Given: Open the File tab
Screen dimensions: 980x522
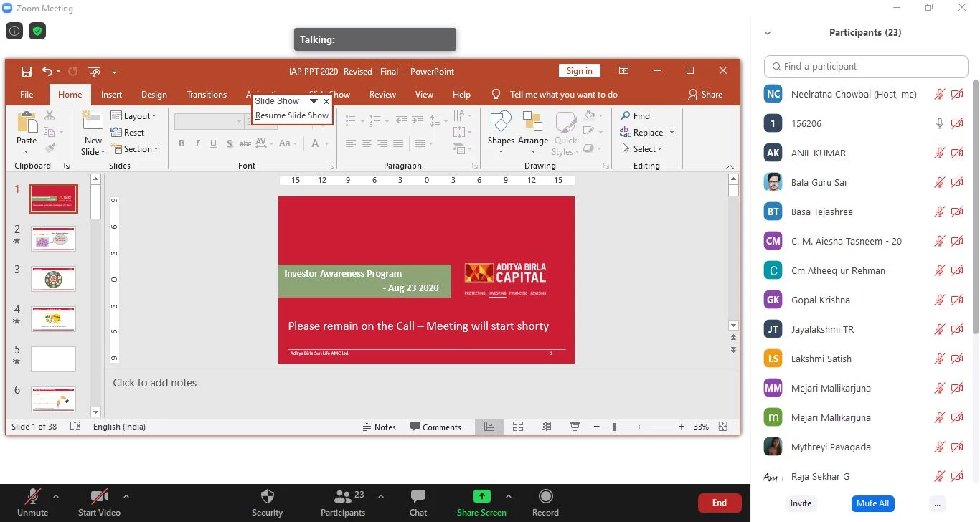Looking at the screenshot, I should pos(27,94).
